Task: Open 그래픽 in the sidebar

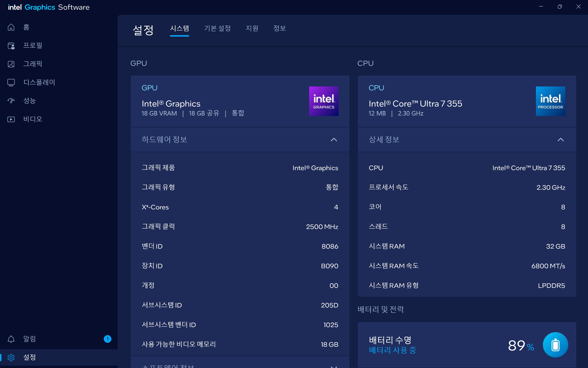Action: click(33, 64)
